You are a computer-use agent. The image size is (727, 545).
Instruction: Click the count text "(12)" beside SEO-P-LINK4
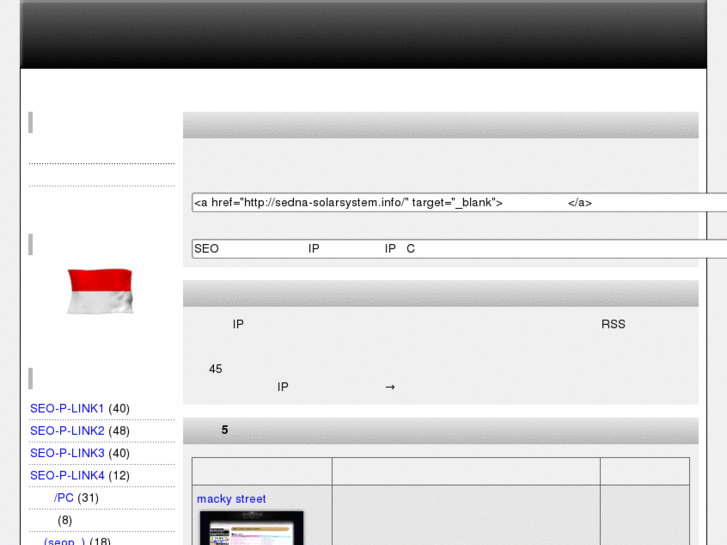click(x=119, y=475)
